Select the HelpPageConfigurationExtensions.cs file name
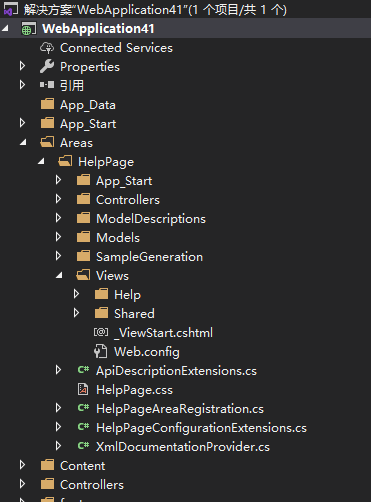371x502 pixels. pyautogui.click(x=201, y=428)
